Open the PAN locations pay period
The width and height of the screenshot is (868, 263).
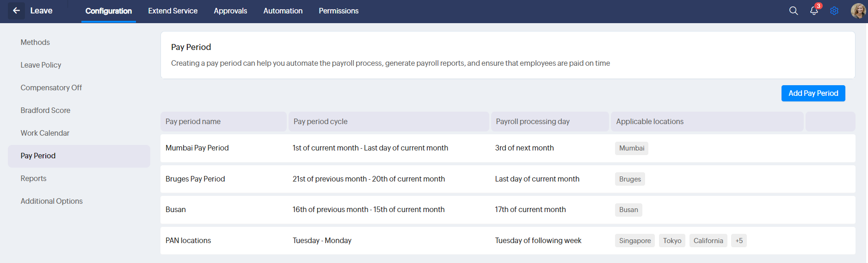coord(188,241)
